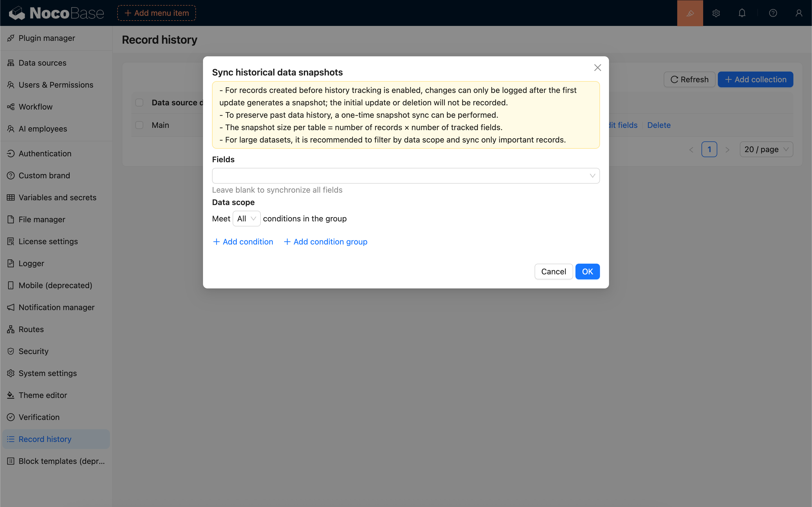812x507 pixels.
Task: Select Plugin manager in the sidebar
Action: pyautogui.click(x=47, y=38)
